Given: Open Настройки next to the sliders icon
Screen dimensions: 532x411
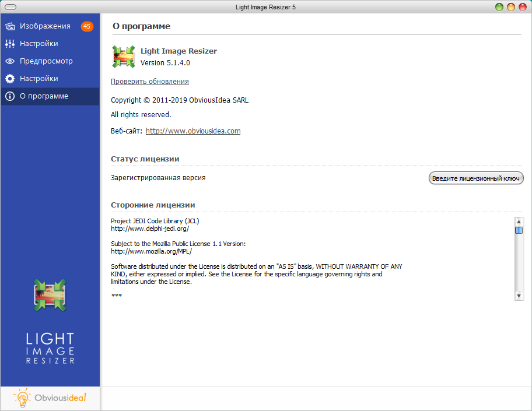Looking at the screenshot, I should tap(38, 43).
